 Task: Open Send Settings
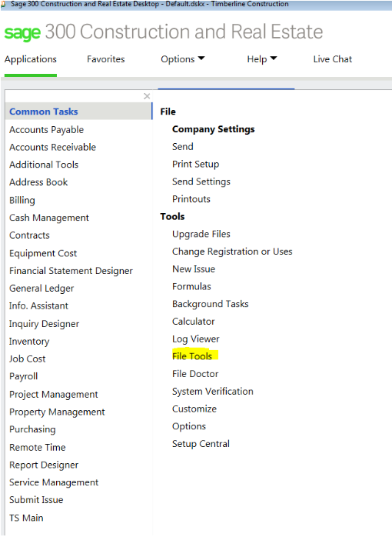(201, 182)
